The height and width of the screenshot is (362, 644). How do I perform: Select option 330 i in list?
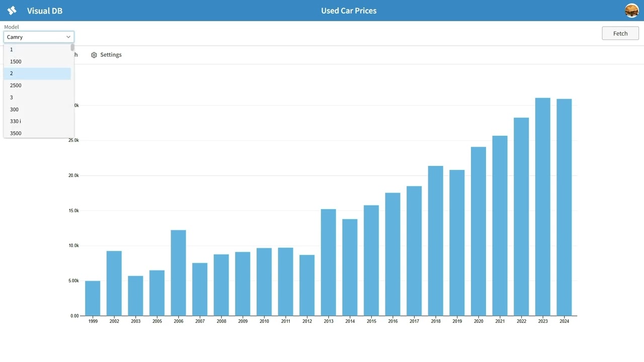coord(37,121)
